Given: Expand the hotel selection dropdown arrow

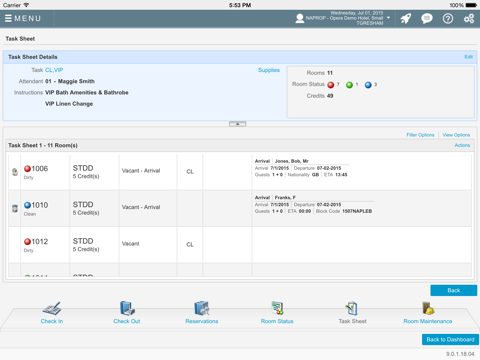Looking at the screenshot, I should point(388,18).
